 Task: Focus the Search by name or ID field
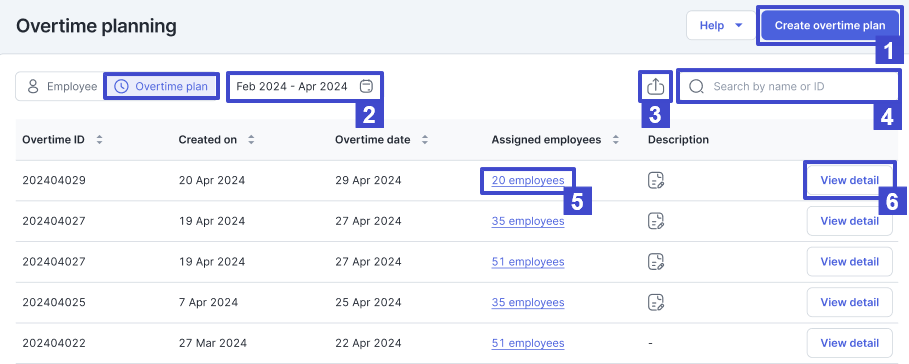788,86
